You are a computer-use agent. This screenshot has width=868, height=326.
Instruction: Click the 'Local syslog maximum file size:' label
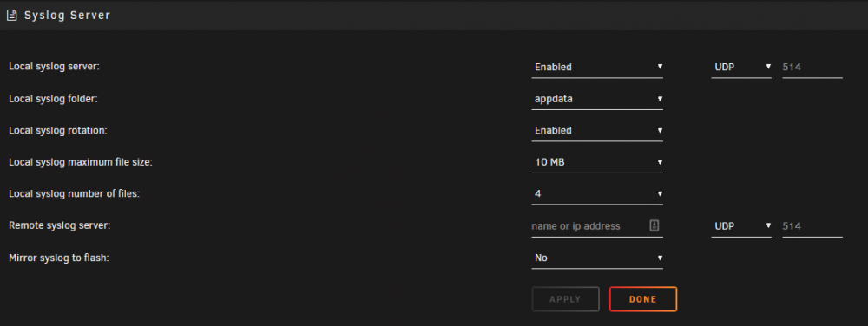click(x=81, y=162)
